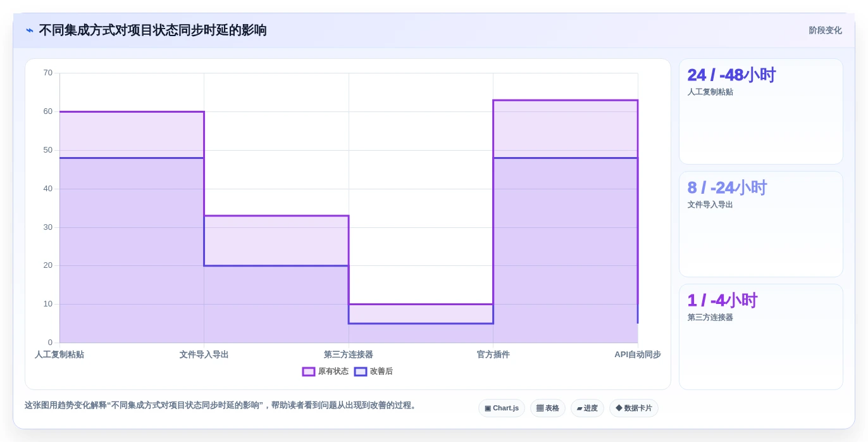Click the chart title 不同集成方式对项目状态同步时延的影响

click(152, 30)
